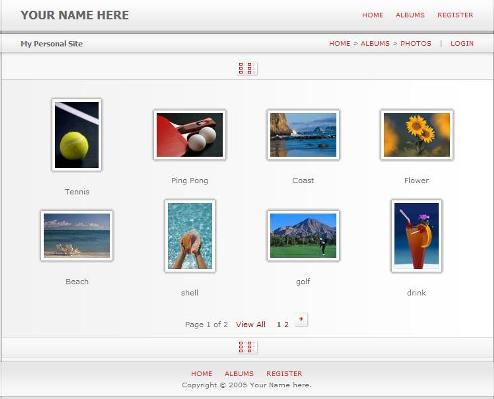Image resolution: width=494 pixels, height=399 pixels.
Task: Select ALBUMS in the top navigation
Action: tap(410, 15)
